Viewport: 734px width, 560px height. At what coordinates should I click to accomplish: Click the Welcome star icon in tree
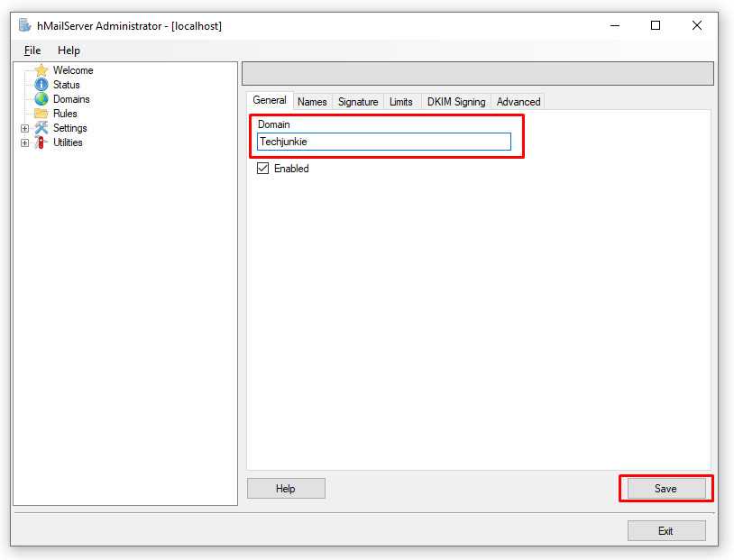[x=41, y=70]
